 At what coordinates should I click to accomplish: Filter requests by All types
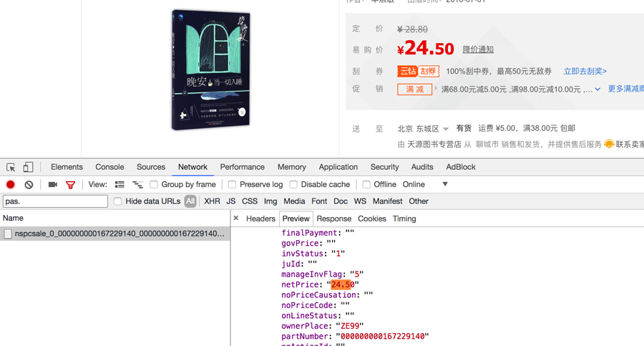pyautogui.click(x=190, y=201)
